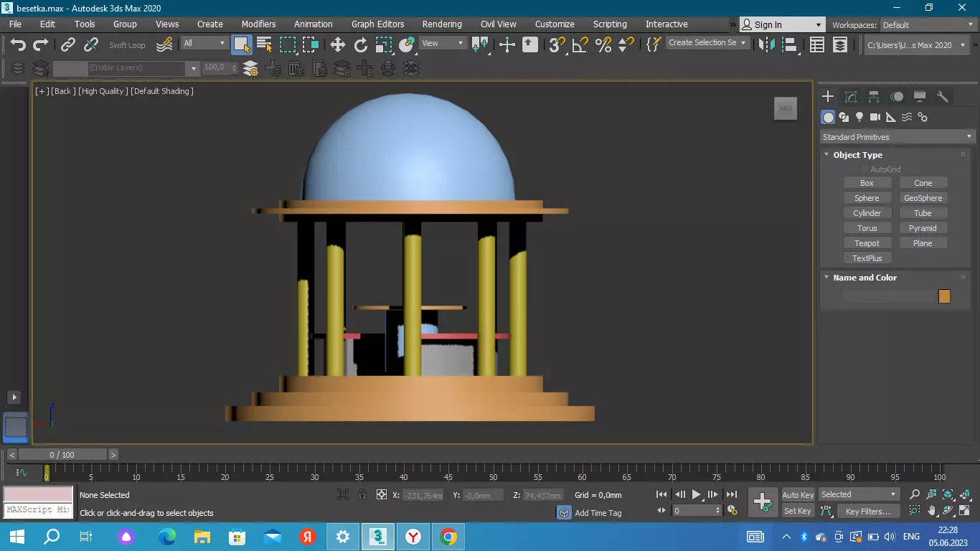
Task: Create a Cylinder primitive
Action: coord(867,213)
